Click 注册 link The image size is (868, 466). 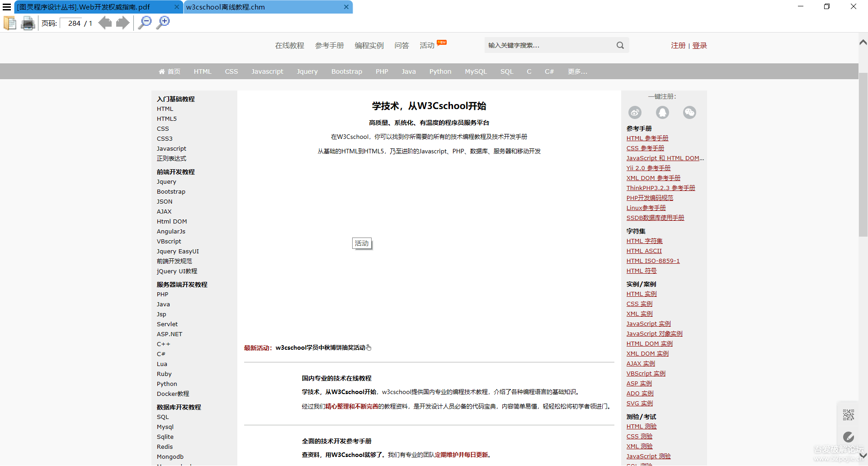tap(678, 45)
